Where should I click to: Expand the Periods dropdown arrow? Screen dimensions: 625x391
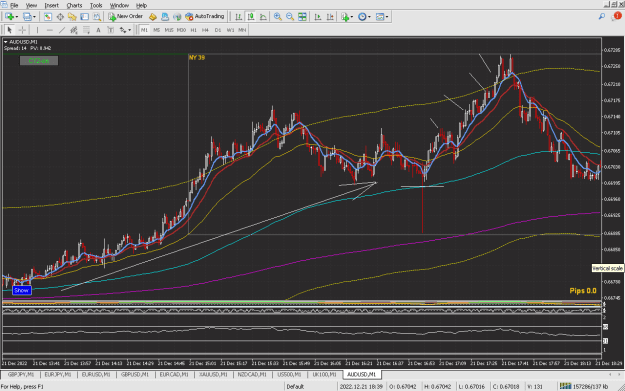[369, 17]
